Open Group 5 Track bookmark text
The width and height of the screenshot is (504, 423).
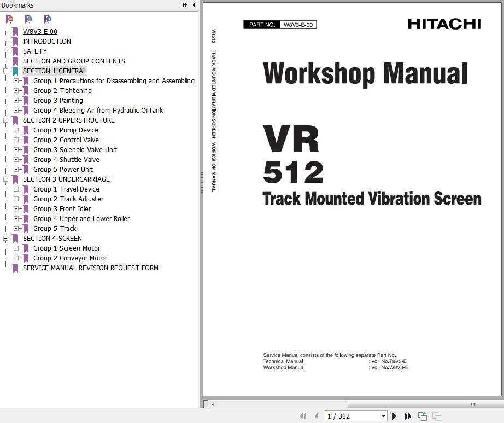(x=55, y=228)
